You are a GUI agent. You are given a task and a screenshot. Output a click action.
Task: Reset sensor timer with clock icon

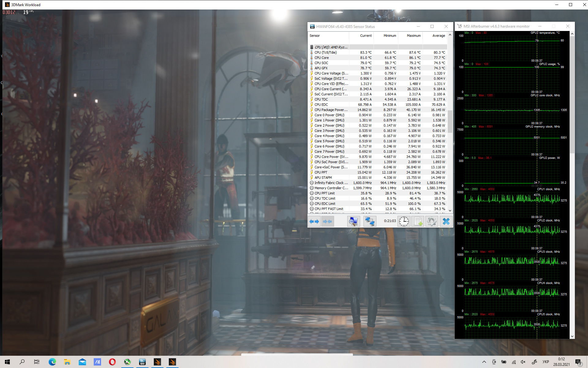click(x=404, y=221)
